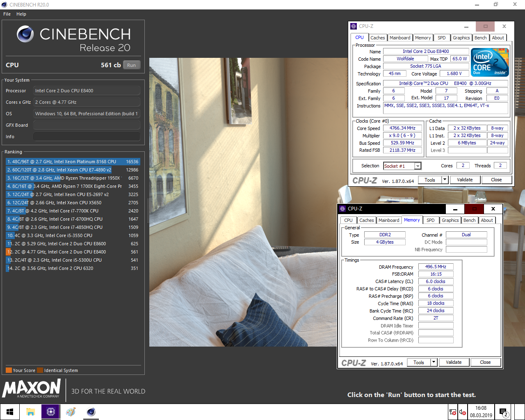Run the Cinebench CPU test
The height and width of the screenshot is (420, 525).
coord(131,65)
